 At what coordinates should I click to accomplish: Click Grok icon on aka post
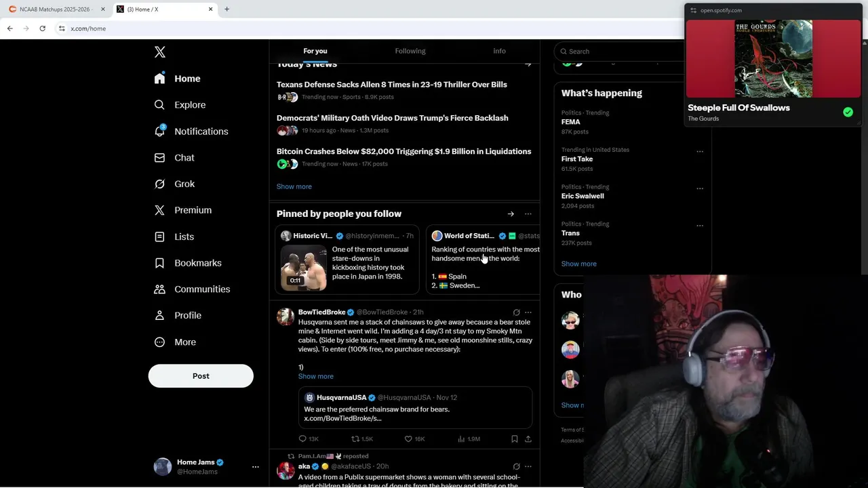(x=516, y=466)
